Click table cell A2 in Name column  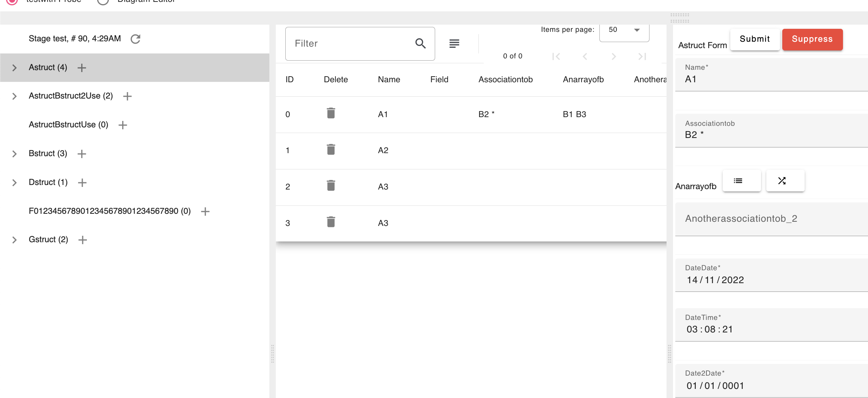tap(383, 150)
